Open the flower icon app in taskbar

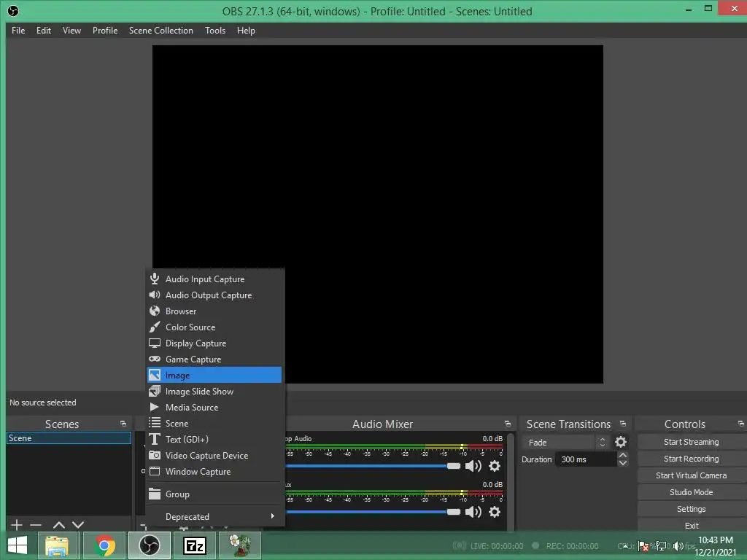239,545
